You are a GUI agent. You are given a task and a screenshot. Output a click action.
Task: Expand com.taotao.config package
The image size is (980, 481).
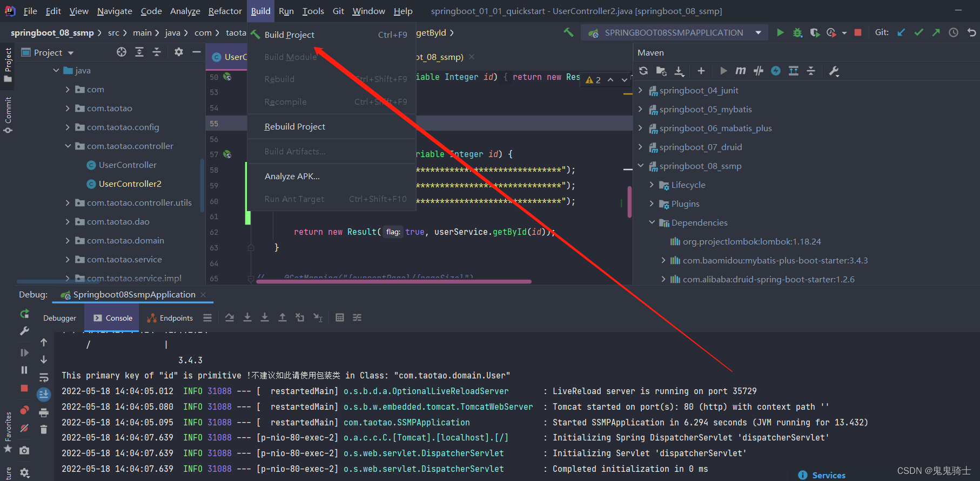coord(68,127)
